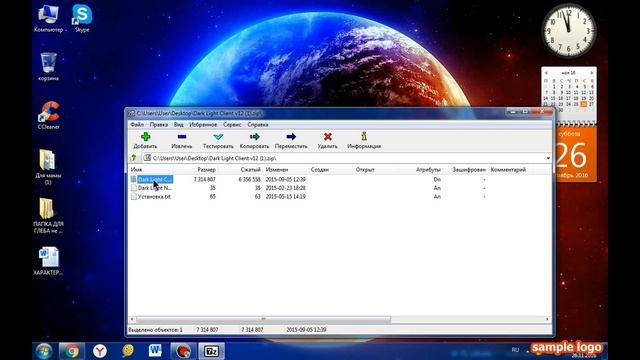This screenshot has width=640, height=360.
Task: Click the Windows Start button
Action: tap(44, 351)
